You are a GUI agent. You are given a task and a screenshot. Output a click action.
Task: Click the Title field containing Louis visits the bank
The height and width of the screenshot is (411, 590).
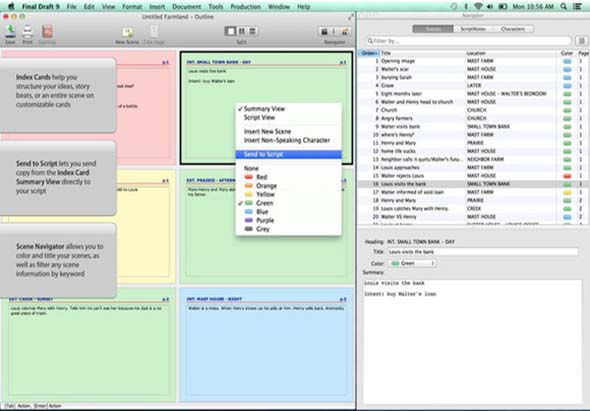point(483,252)
